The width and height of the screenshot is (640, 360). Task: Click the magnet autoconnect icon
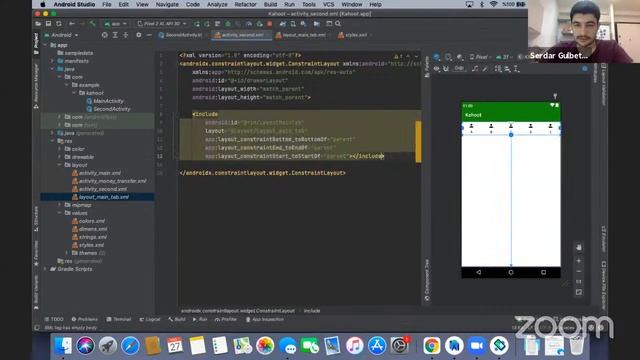click(446, 69)
